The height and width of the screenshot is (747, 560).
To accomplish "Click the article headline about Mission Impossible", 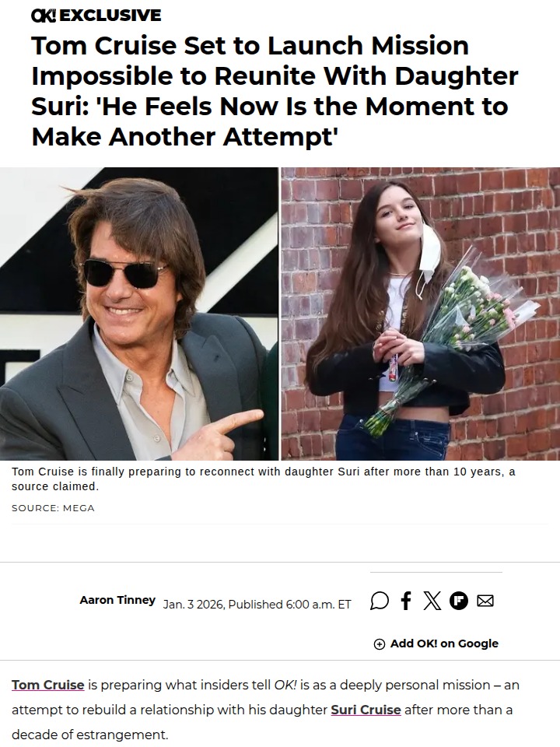I will point(272,91).
